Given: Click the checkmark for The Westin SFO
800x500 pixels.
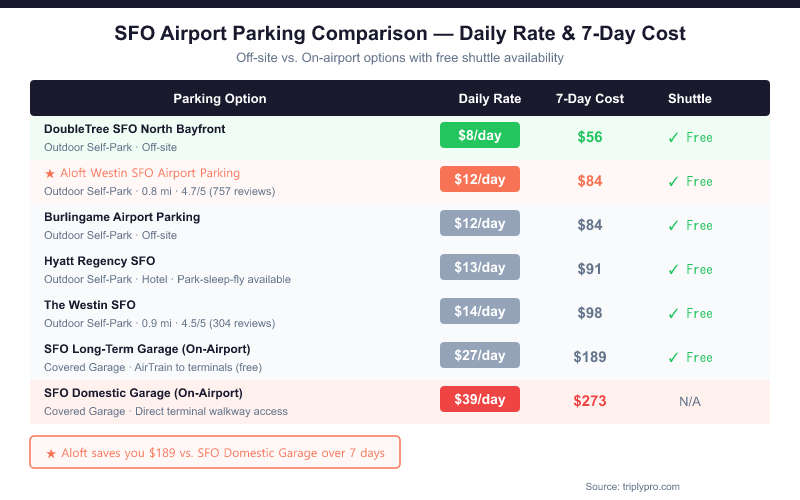Looking at the screenshot, I should pos(673,313).
